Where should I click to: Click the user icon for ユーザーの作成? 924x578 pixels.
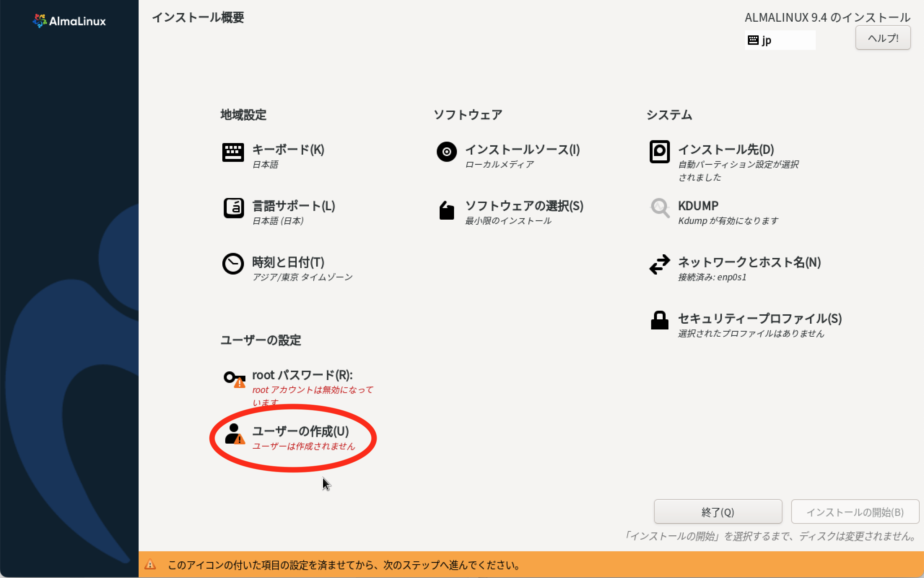point(235,434)
